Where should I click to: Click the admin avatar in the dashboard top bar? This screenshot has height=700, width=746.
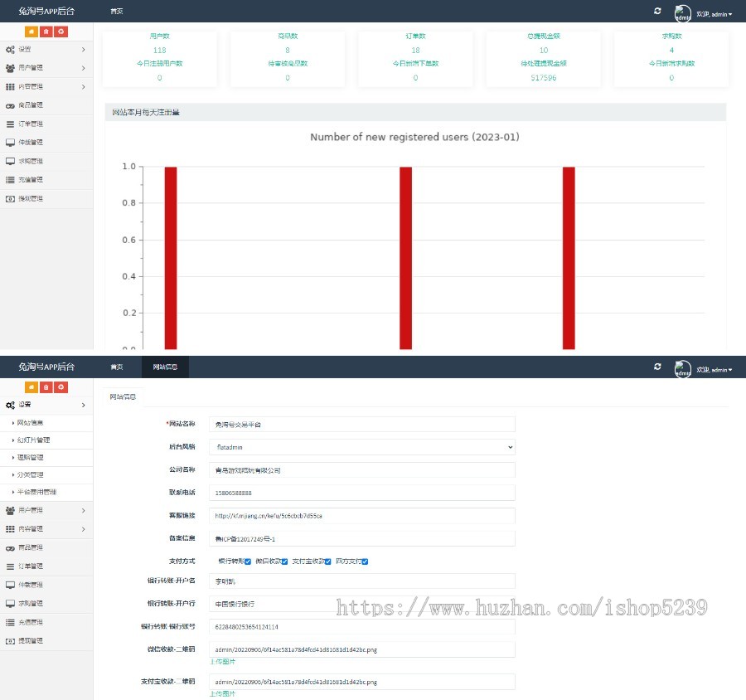683,13
